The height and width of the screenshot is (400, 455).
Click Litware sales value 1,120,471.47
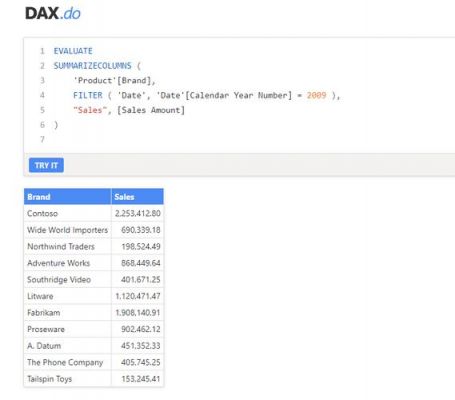click(x=138, y=296)
